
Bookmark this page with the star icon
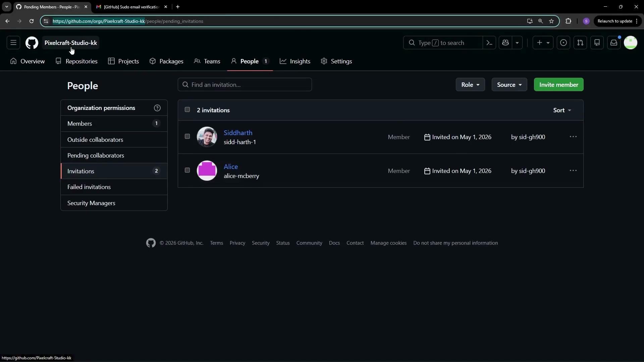(551, 21)
